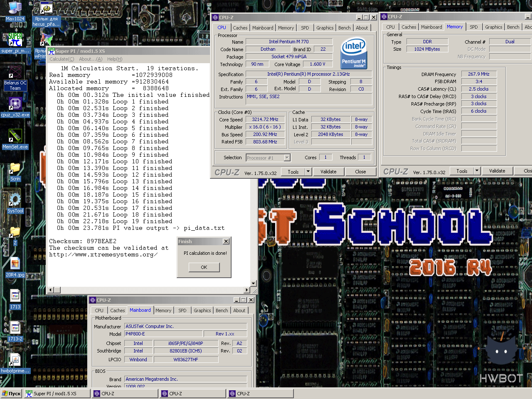The height and width of the screenshot is (399, 532).
Task: Expand Tools dropdown arrow in CPU window
Action: coord(308,171)
